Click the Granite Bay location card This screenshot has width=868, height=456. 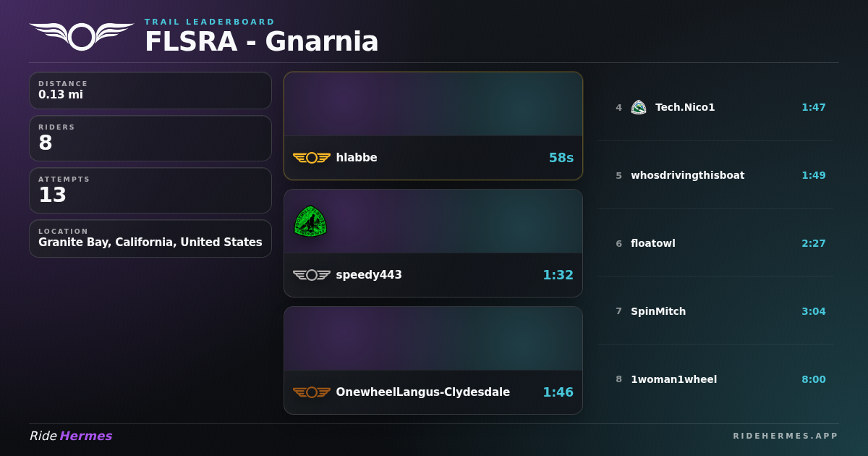click(150, 239)
